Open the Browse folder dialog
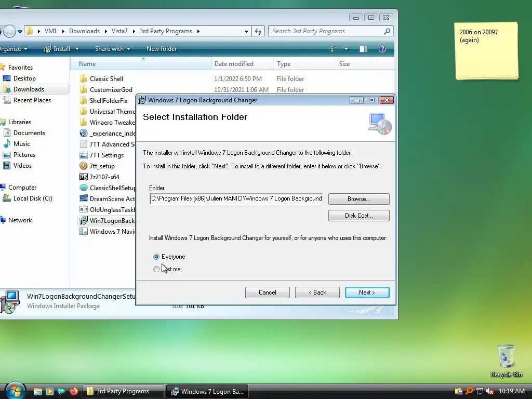 tap(358, 199)
